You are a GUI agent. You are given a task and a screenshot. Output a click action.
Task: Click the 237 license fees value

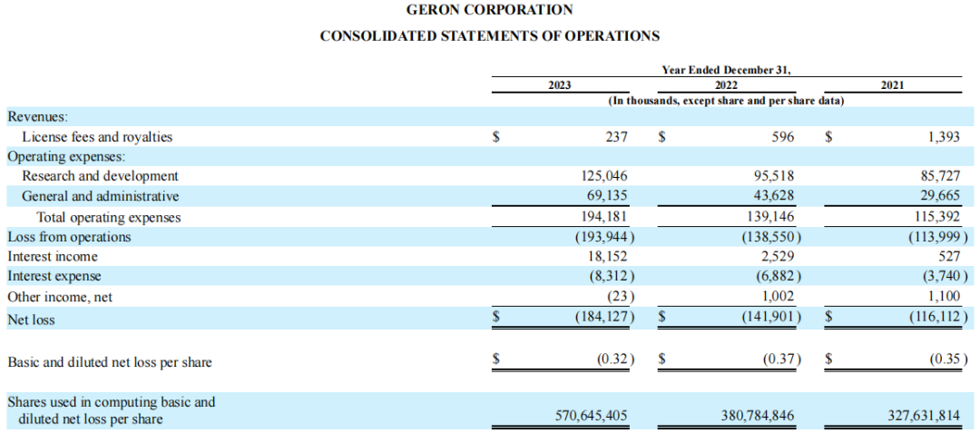[615, 137]
